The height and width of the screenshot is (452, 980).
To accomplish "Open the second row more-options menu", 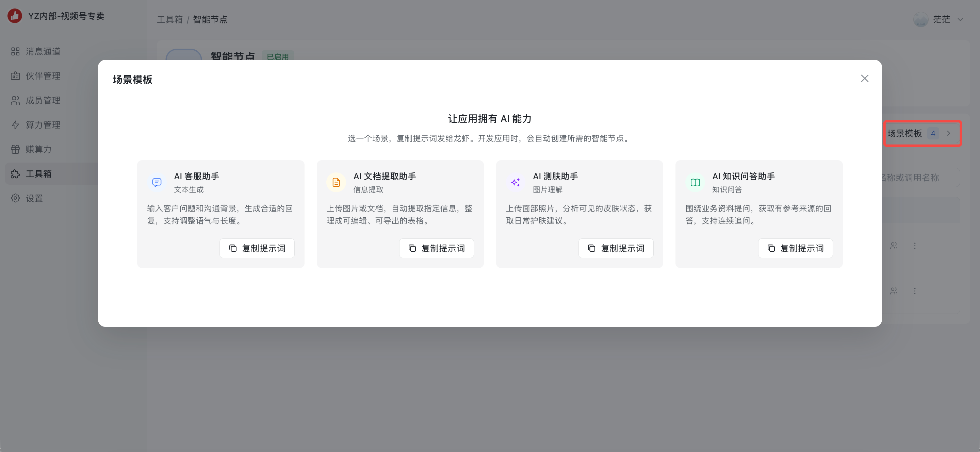I will click(915, 291).
